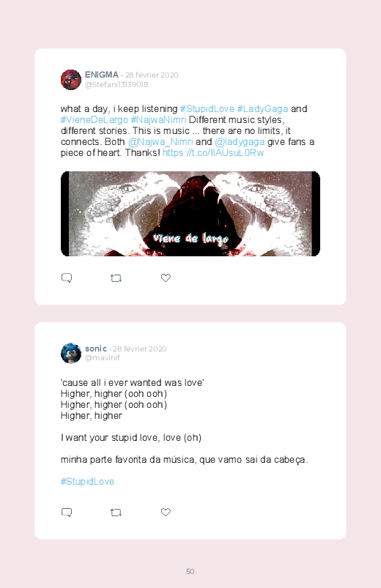Visit the @ladygaga mention
The width and height of the screenshot is (381, 588).
click(x=240, y=142)
